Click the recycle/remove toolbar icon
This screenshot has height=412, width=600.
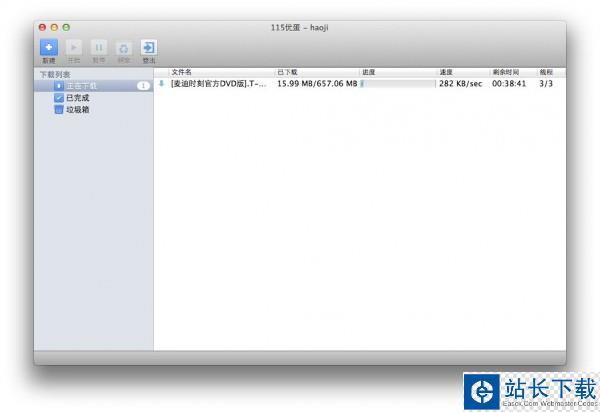[124, 47]
